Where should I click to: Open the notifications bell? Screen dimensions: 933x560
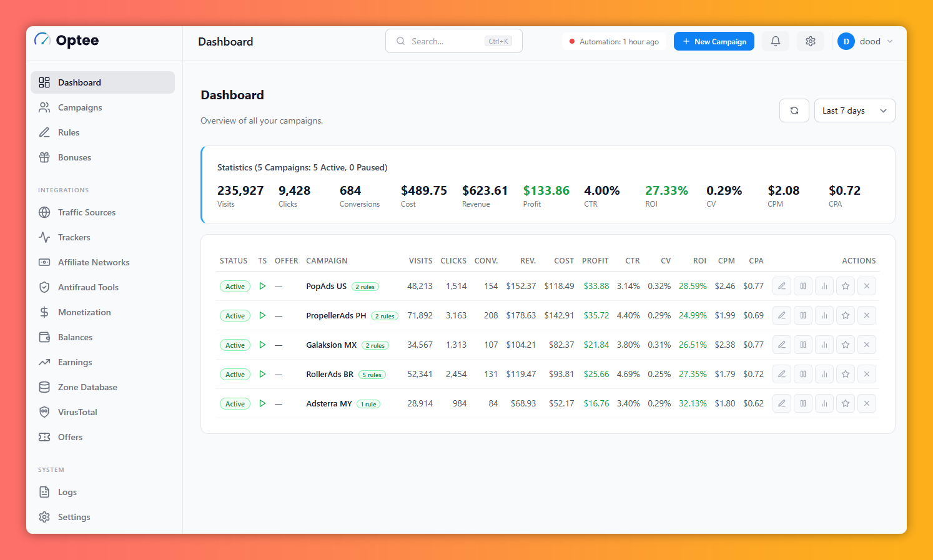[776, 41]
